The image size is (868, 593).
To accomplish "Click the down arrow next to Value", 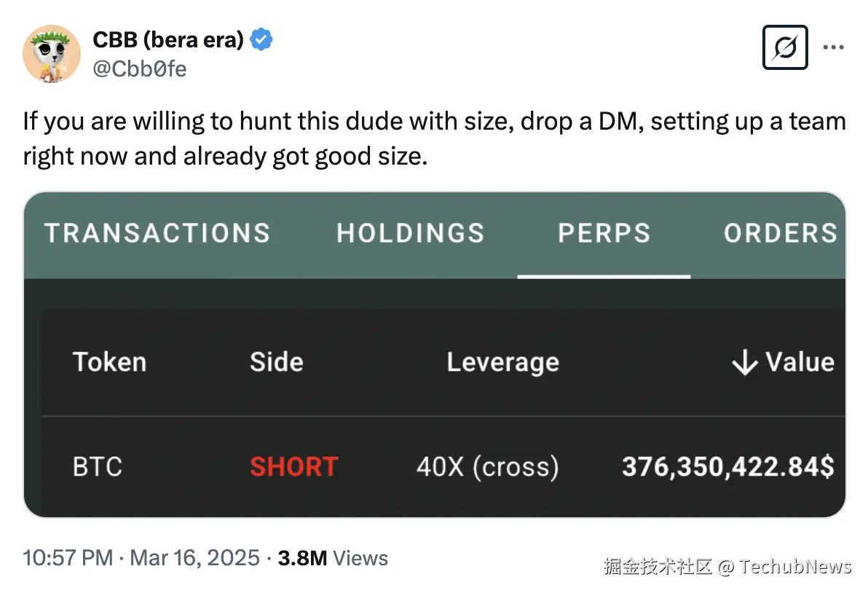I will coord(744,363).
